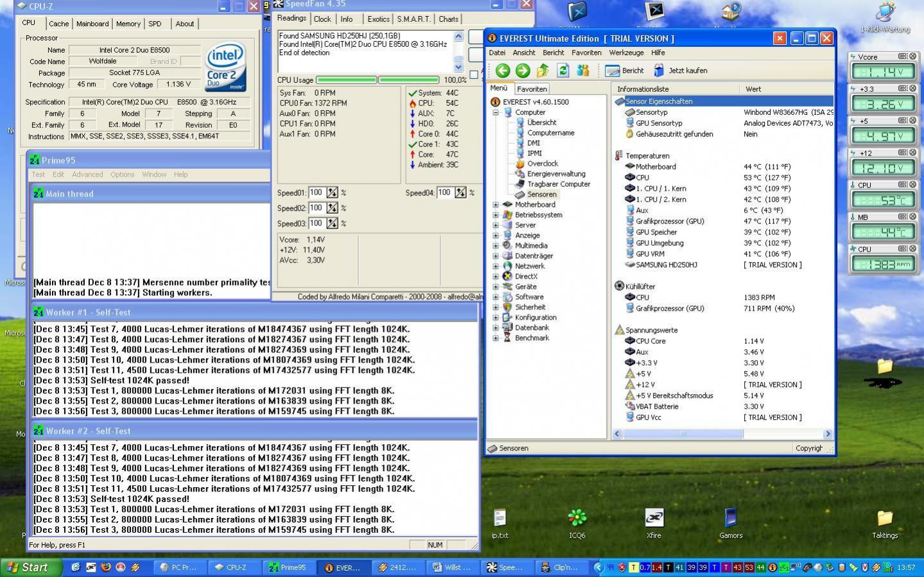Open Hilfe menu in EVEREST
Viewport: 924px width, 577px height.
(x=658, y=53)
